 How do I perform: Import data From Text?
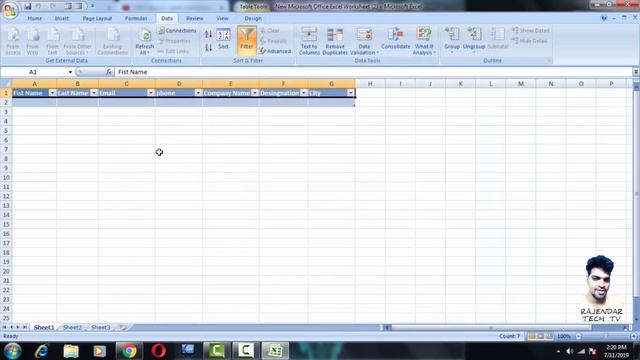(x=52, y=42)
